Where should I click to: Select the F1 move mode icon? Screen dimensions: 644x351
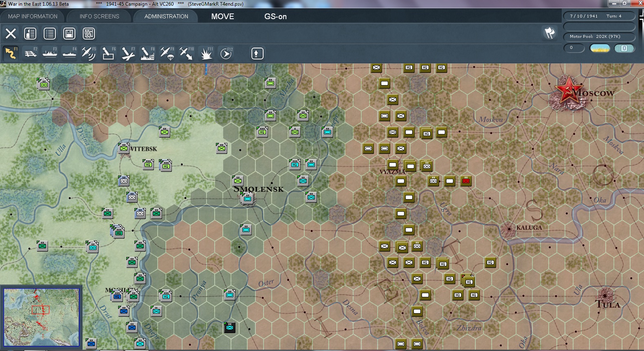11,53
